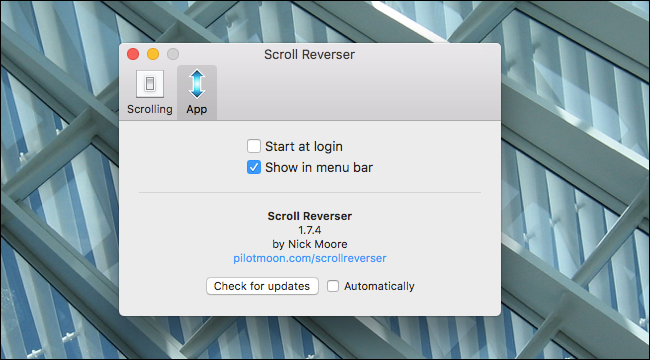Close the Scroll Reverser window

click(x=133, y=54)
